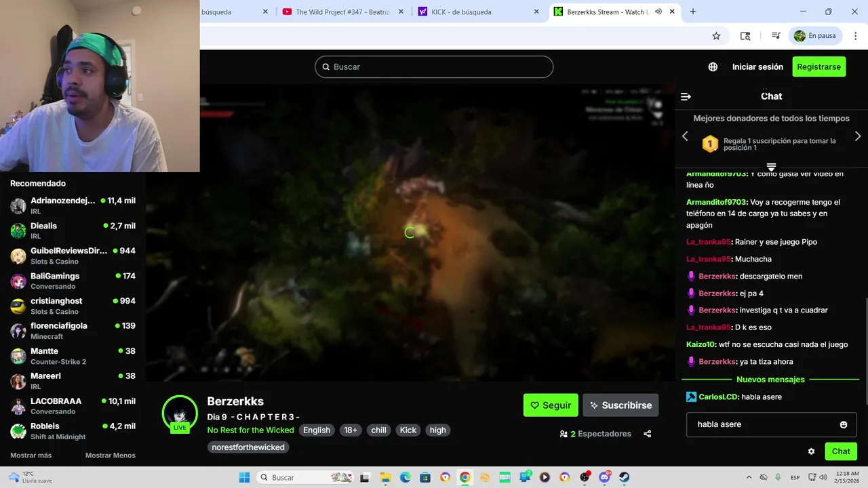This screenshot has width=868, height=488.
Task: Open Microsoft Edge from taskbar
Action: (x=405, y=477)
